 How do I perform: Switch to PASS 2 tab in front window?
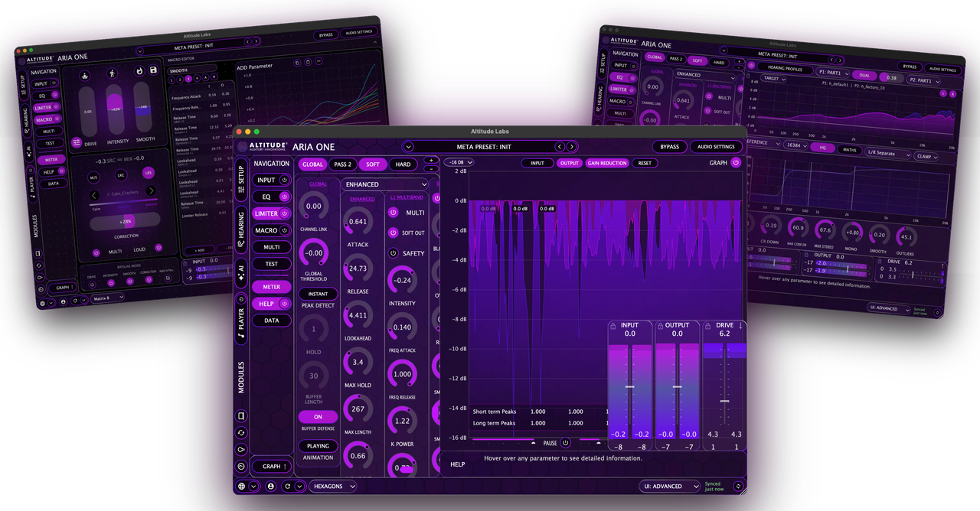pyautogui.click(x=343, y=164)
